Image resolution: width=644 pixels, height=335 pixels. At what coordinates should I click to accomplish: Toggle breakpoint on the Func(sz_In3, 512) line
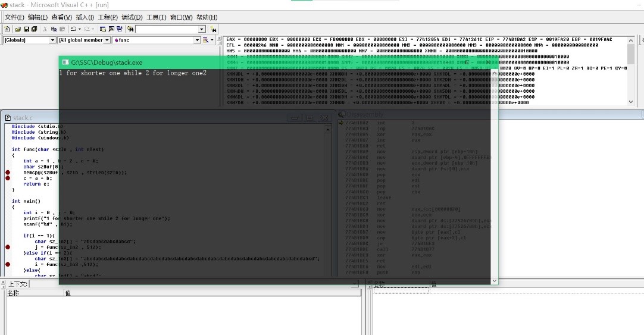(x=7, y=264)
